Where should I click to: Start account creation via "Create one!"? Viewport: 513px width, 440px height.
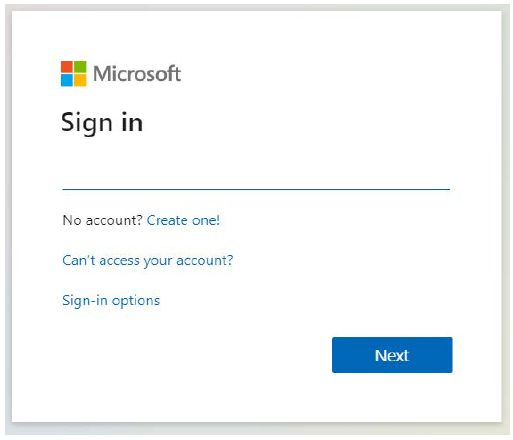(183, 220)
